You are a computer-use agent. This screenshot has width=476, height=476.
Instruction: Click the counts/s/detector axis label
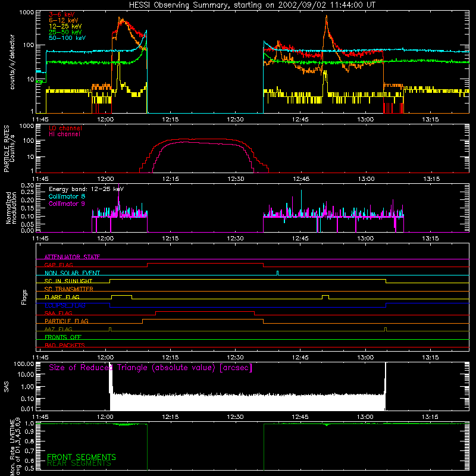coord(12,62)
